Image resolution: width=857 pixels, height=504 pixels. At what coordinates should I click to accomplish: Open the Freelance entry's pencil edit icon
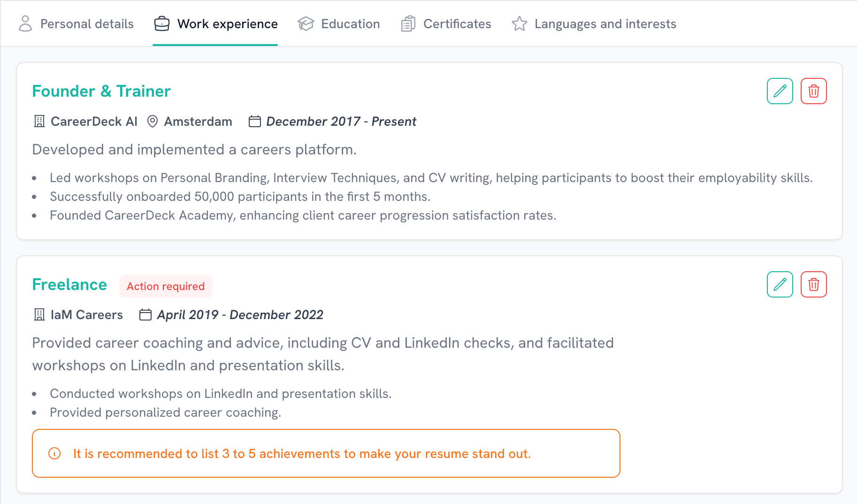pos(779,284)
